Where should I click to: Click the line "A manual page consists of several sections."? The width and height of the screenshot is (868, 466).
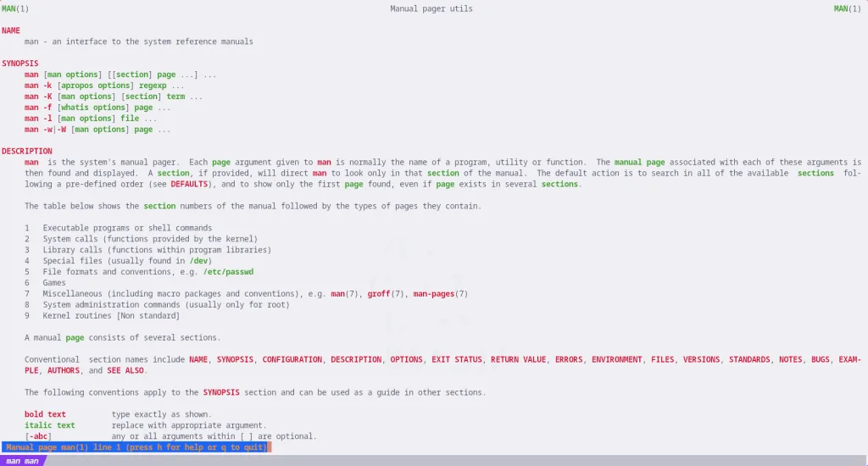click(x=122, y=337)
